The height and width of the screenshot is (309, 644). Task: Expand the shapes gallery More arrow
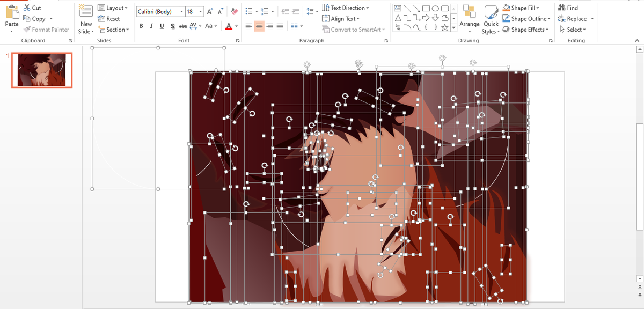pyautogui.click(x=453, y=27)
